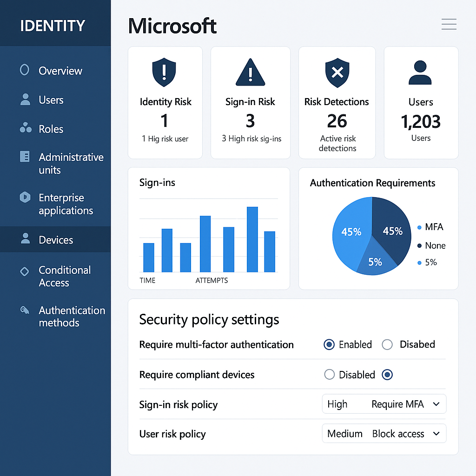This screenshot has width=476, height=476.
Task: Expand User risk policy dropdown
Action: coord(384,434)
